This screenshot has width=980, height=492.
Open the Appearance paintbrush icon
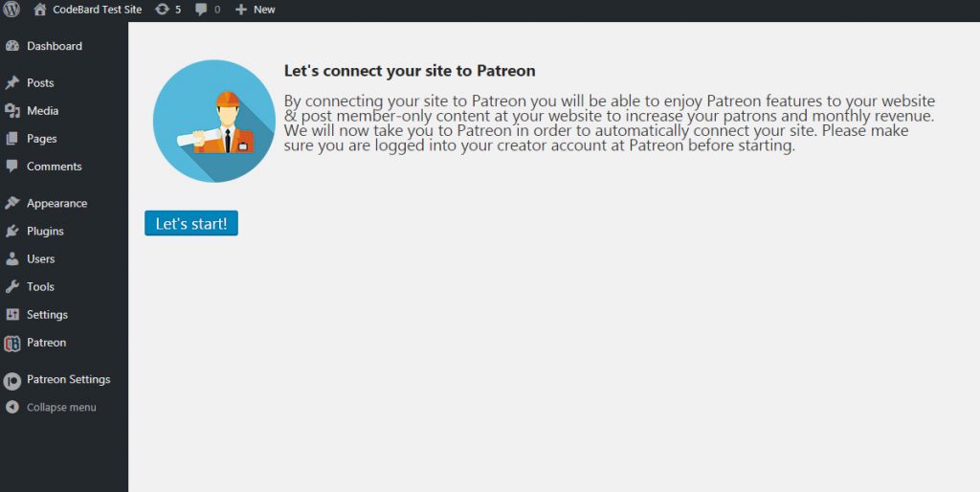point(11,203)
